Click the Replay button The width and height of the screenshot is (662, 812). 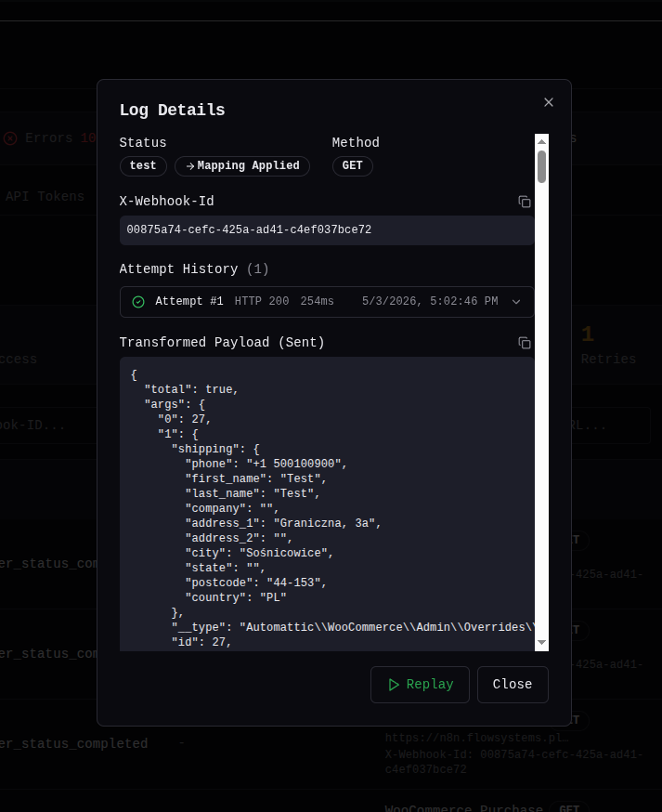[x=420, y=685]
